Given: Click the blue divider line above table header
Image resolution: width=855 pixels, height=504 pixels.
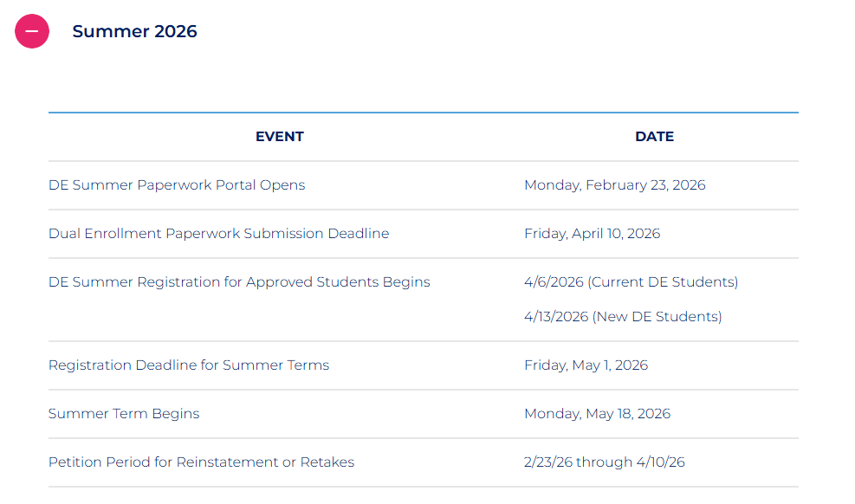Looking at the screenshot, I should tap(423, 113).
